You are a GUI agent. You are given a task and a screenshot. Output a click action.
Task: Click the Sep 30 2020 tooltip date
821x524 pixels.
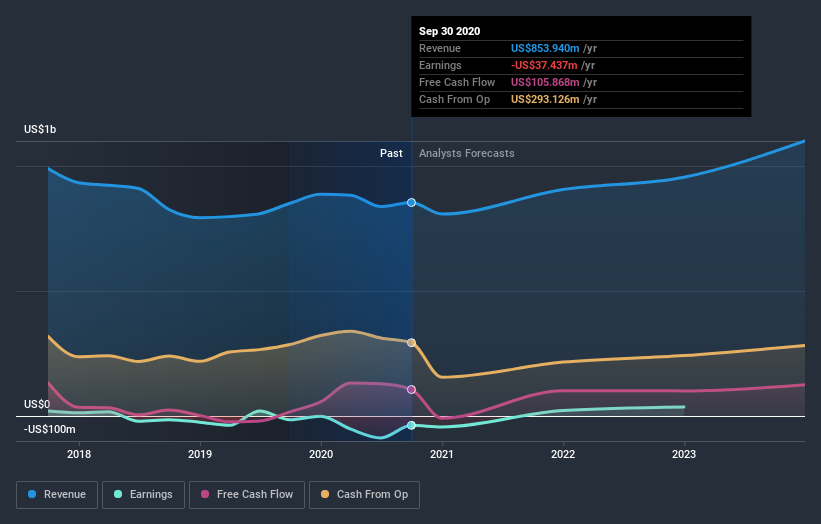coord(449,31)
